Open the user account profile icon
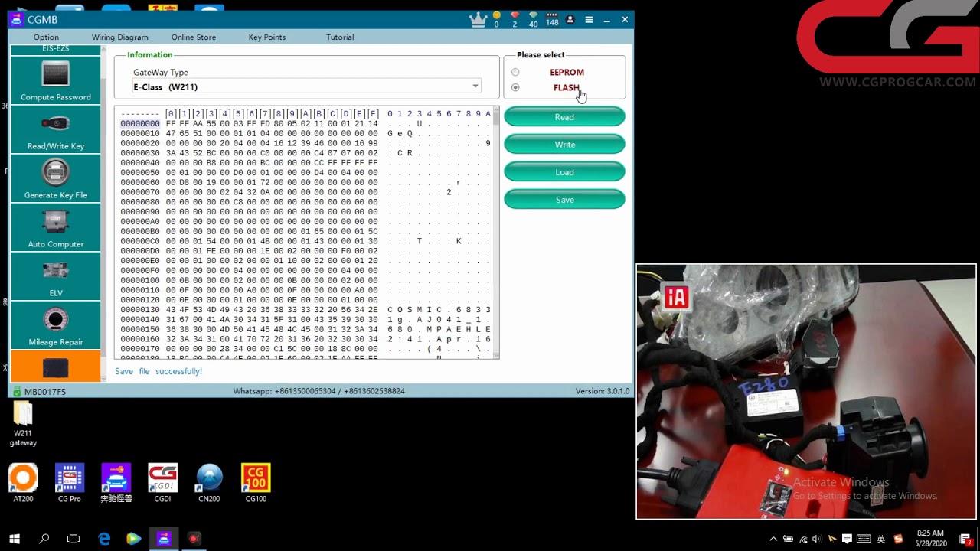 [x=570, y=20]
